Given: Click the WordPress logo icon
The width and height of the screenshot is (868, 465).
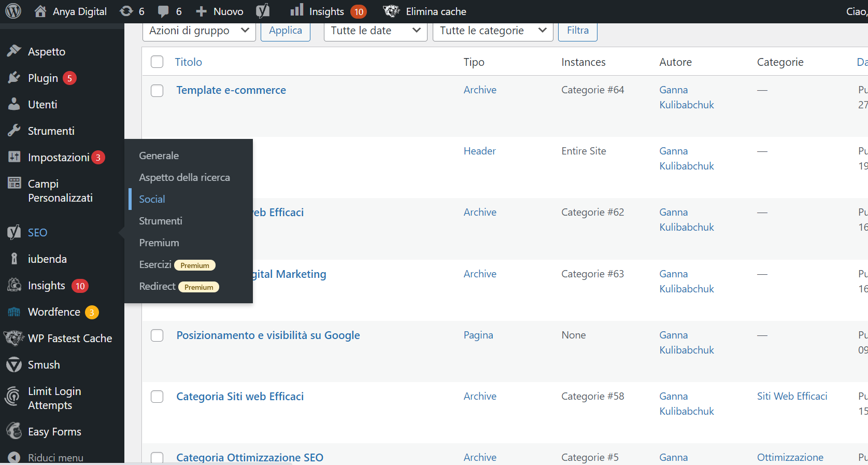Looking at the screenshot, I should click(x=13, y=11).
